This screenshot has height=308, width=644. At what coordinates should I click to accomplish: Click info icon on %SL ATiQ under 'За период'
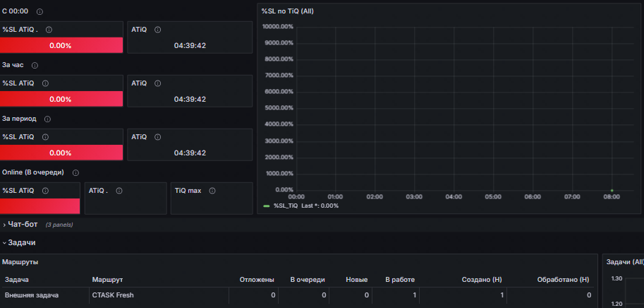pos(46,137)
